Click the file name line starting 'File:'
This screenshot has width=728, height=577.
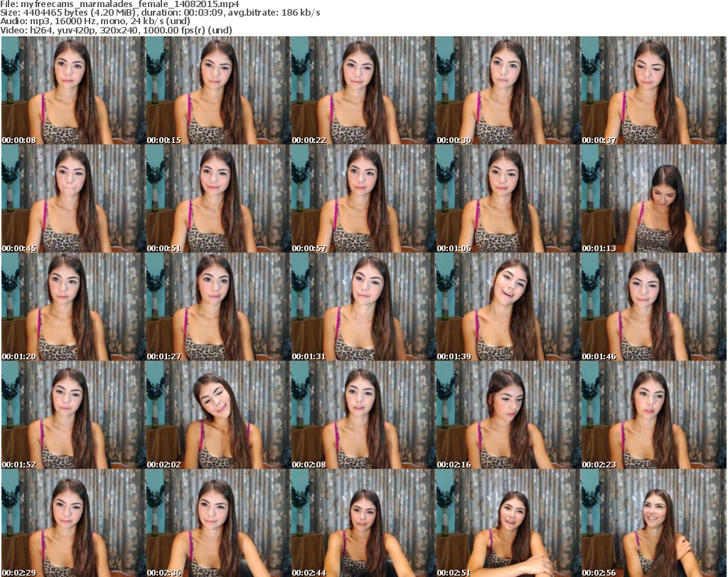click(119, 4)
